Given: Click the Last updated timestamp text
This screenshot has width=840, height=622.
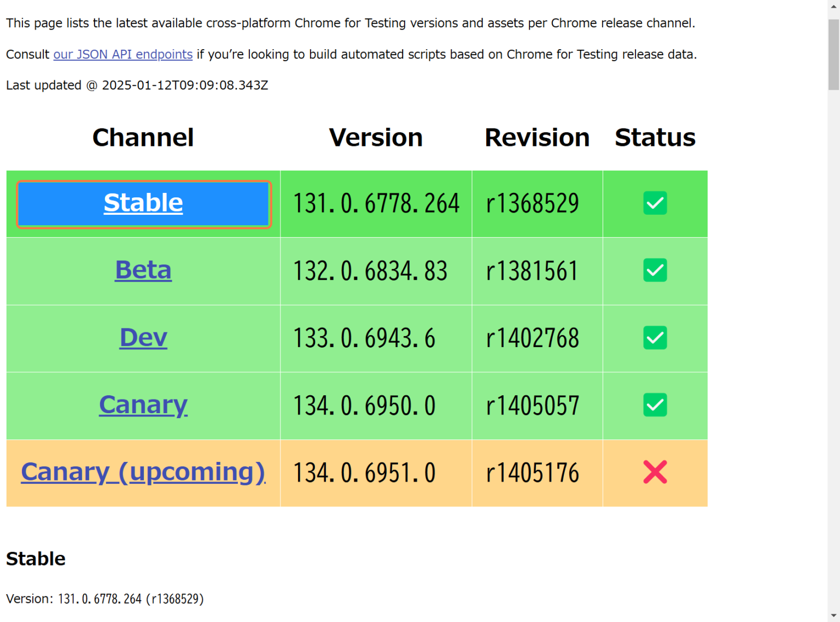Looking at the screenshot, I should point(137,85).
